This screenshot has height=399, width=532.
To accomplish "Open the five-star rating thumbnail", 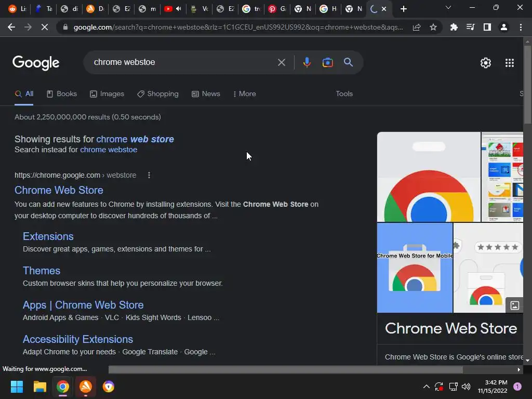I will click(488, 268).
